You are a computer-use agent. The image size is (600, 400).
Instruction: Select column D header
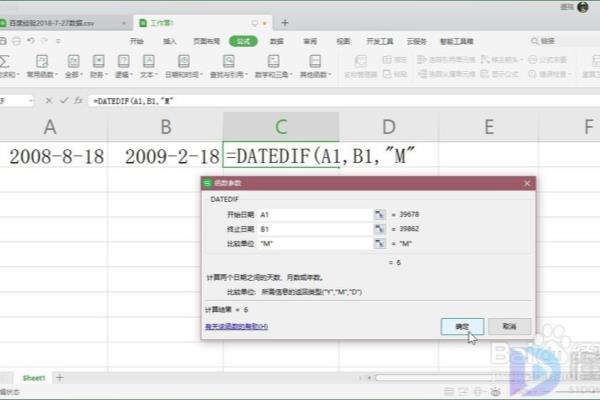tap(389, 127)
